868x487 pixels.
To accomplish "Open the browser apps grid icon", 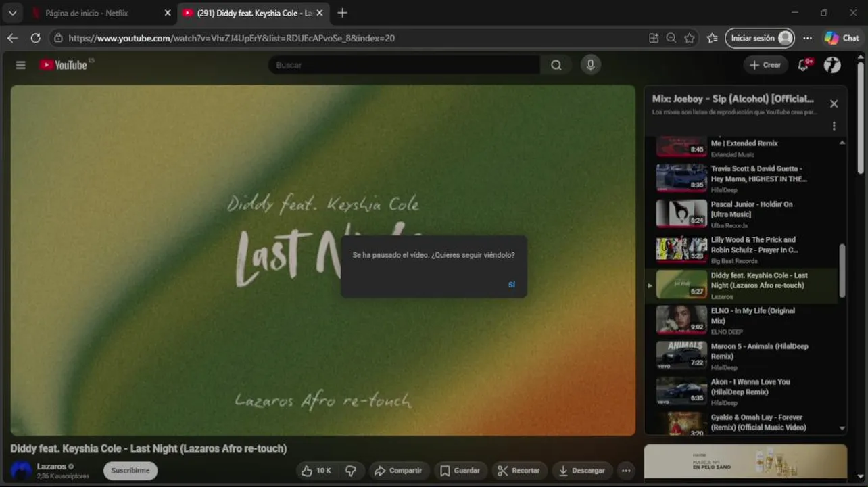I will click(653, 38).
